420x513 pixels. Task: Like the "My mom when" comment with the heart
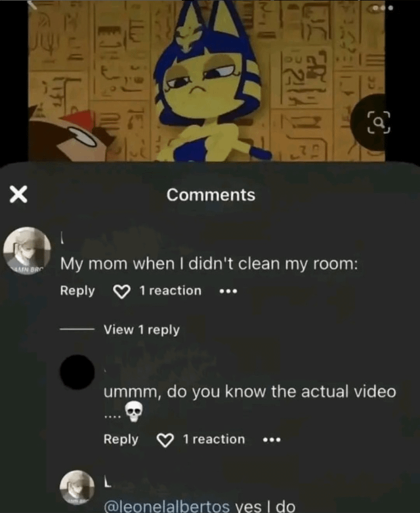point(121,291)
